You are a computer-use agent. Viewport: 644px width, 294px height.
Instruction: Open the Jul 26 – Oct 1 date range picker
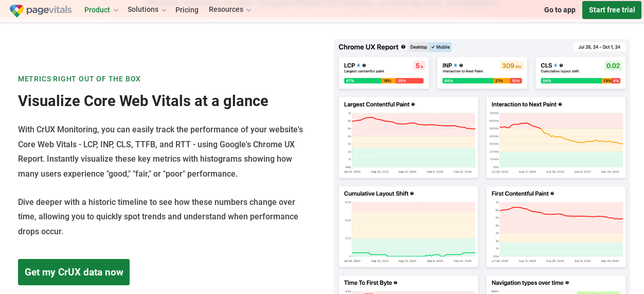[599, 47]
